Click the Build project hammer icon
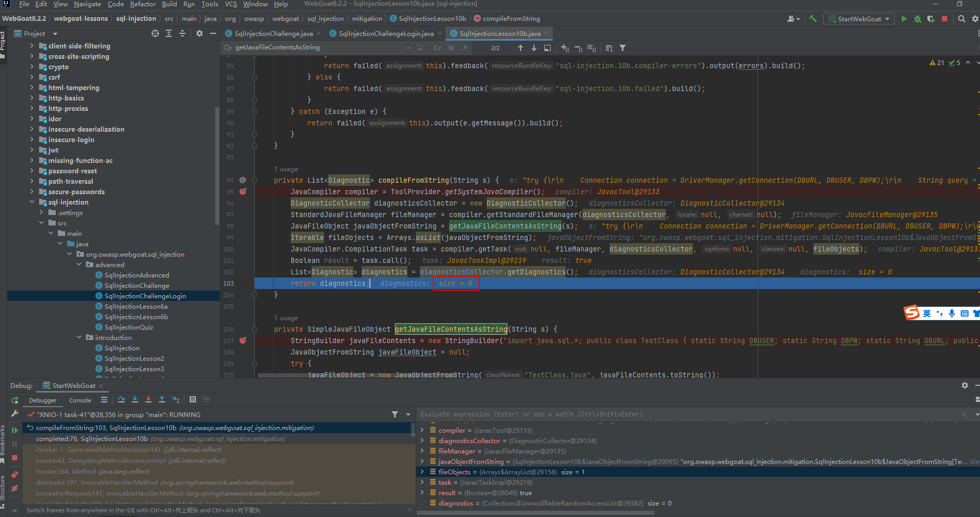The height and width of the screenshot is (517, 980). coord(813,19)
